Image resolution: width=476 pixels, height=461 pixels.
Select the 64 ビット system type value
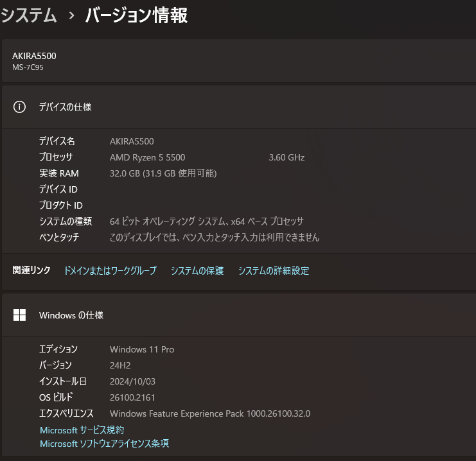point(206,222)
